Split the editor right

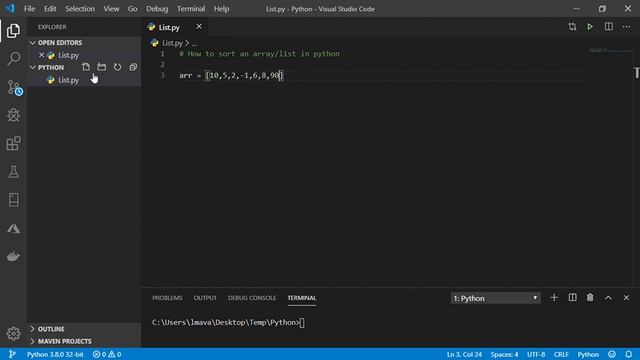[x=609, y=27]
